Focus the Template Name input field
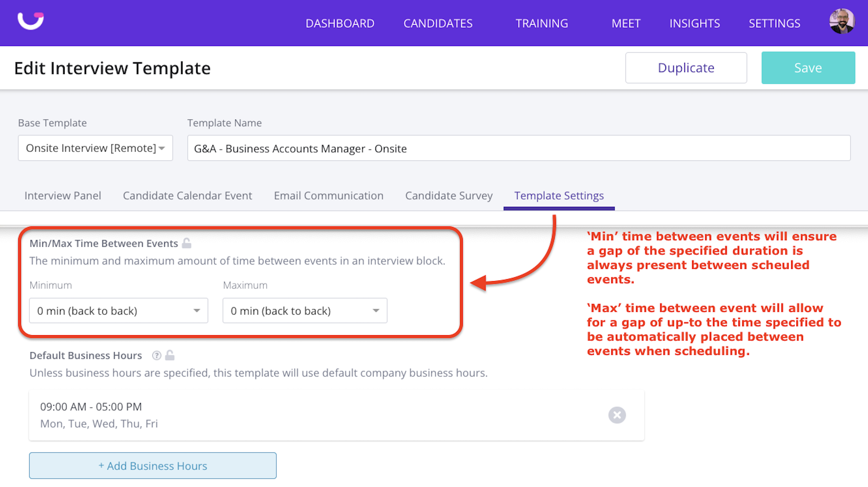This screenshot has width=868, height=487. click(519, 148)
